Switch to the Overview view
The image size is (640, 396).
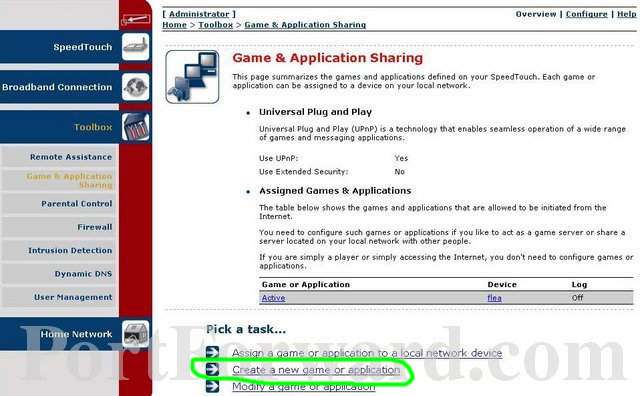536,14
